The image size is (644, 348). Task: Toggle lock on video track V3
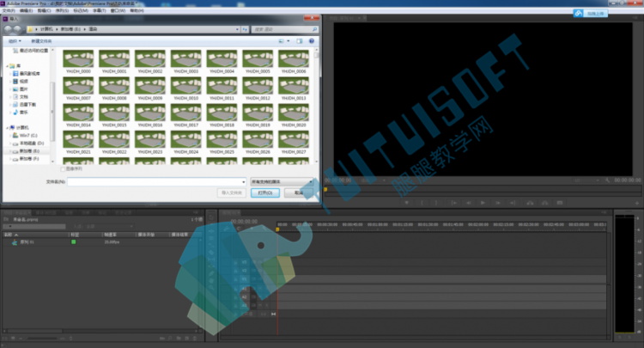point(236,262)
